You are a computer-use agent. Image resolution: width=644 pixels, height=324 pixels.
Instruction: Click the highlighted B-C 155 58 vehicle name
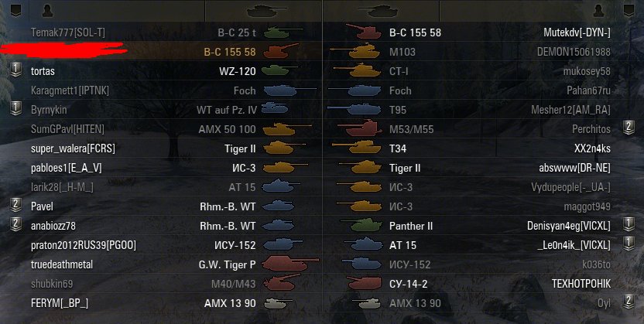(230, 52)
